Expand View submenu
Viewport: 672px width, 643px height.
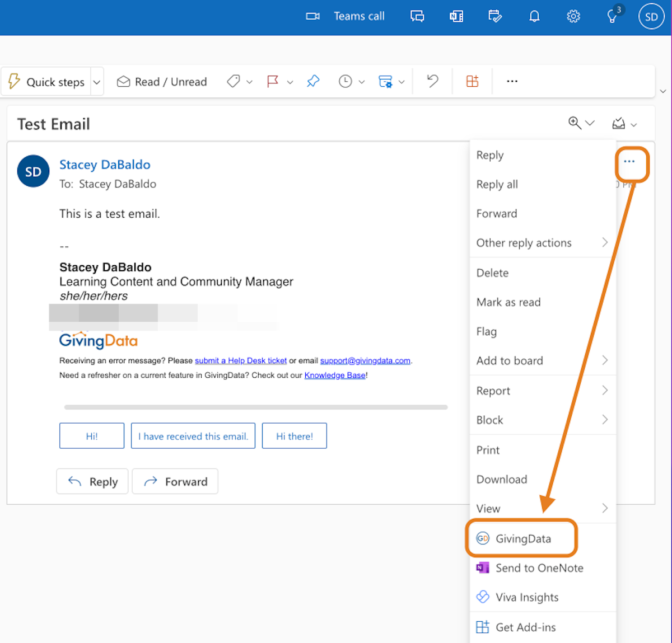543,508
